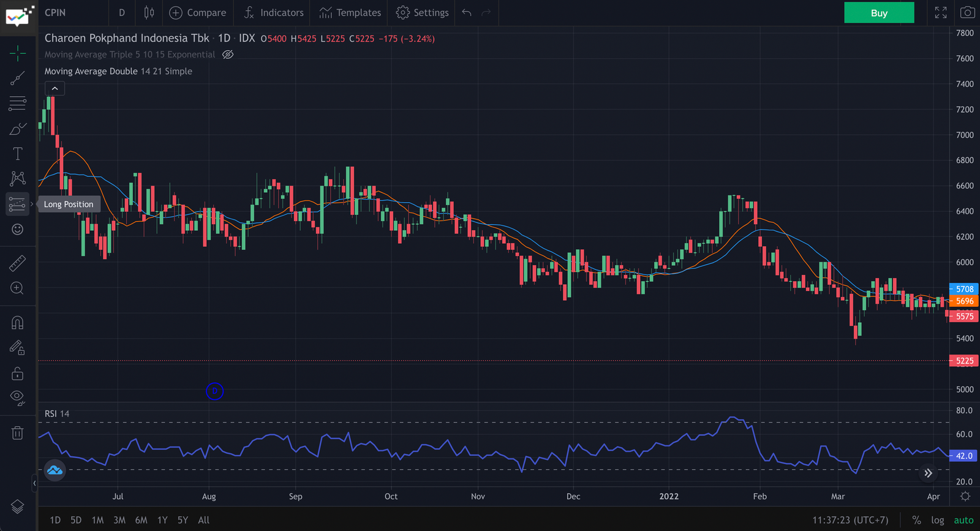
Task: Select the trend line drawing tool
Action: pos(18,78)
